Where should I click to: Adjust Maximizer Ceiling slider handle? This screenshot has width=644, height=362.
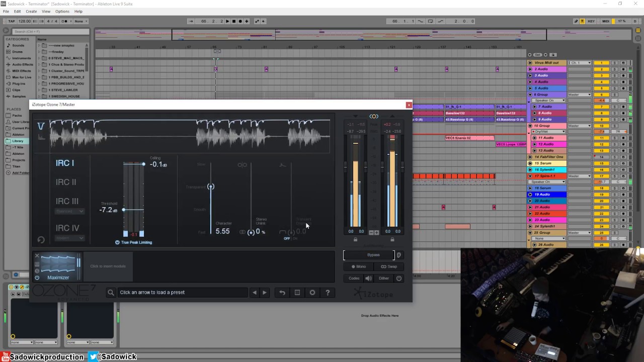click(x=143, y=164)
